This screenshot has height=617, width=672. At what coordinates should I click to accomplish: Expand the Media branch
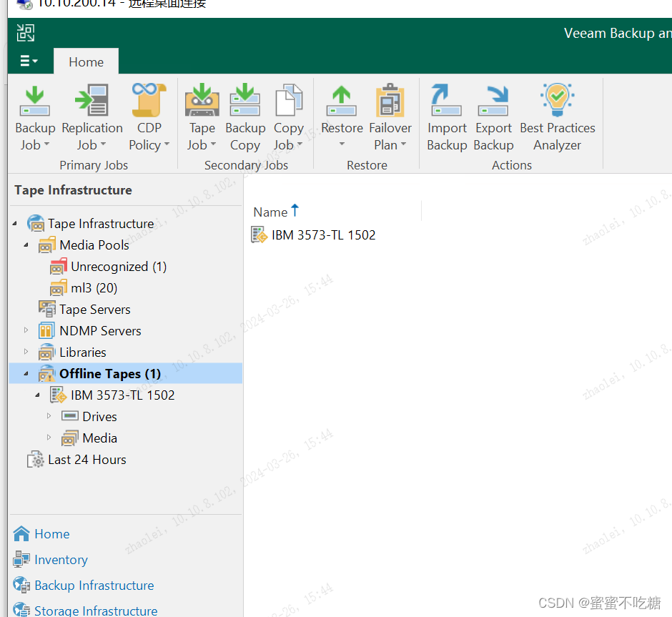coord(49,437)
